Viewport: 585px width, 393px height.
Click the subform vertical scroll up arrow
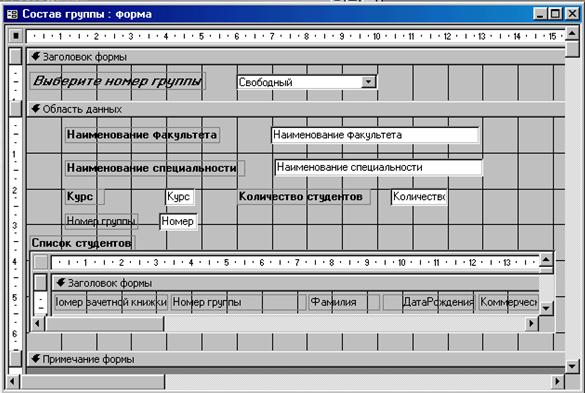coord(546,260)
